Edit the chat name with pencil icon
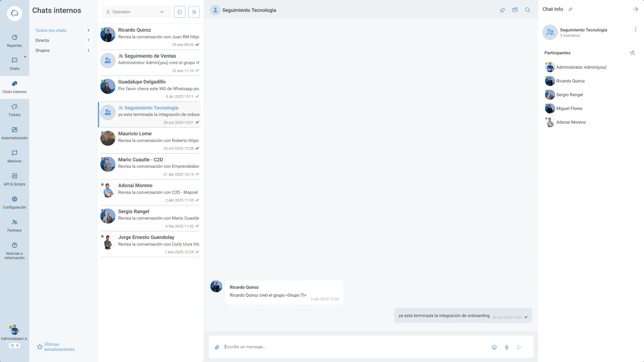 tap(571, 9)
